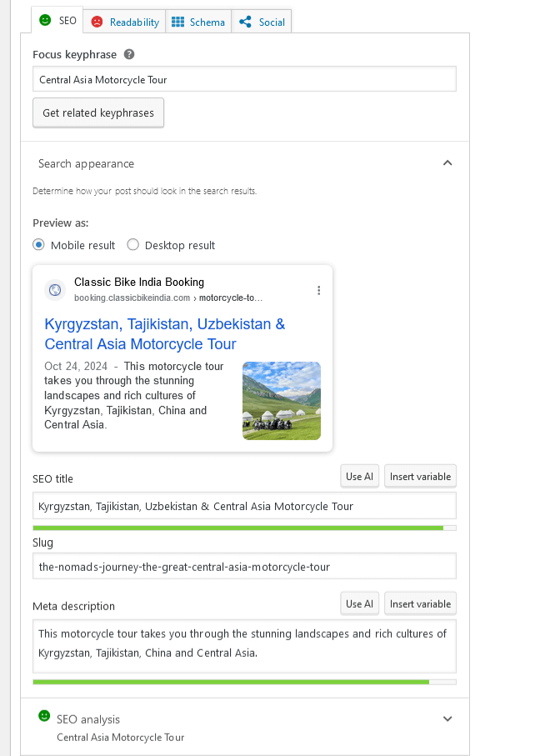Click the green SEO smiley icon
Viewport: 540px width, 756px height.
click(x=45, y=21)
